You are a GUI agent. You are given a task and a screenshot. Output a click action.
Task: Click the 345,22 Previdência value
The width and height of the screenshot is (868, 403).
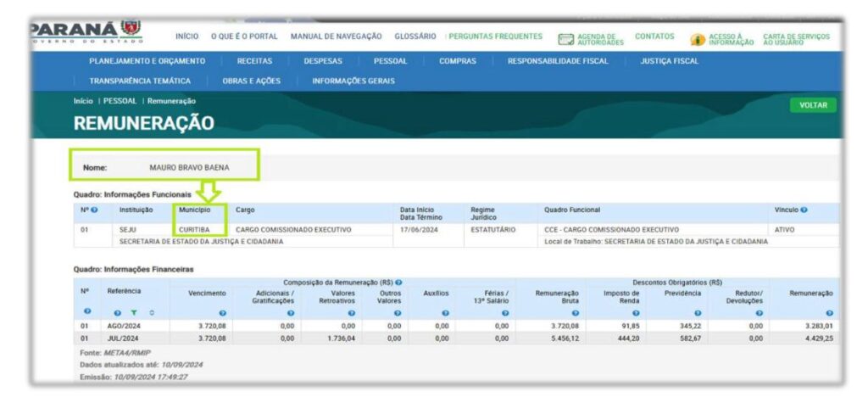click(690, 326)
